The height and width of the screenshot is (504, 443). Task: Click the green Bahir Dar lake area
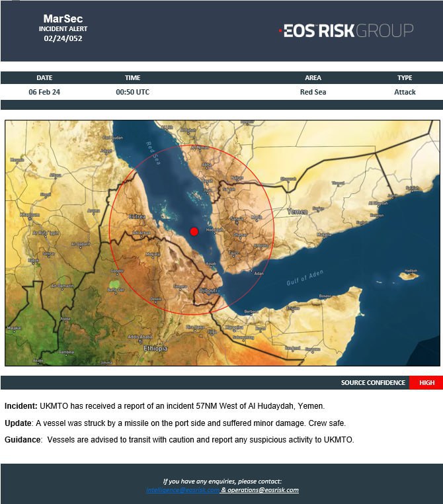(115, 287)
